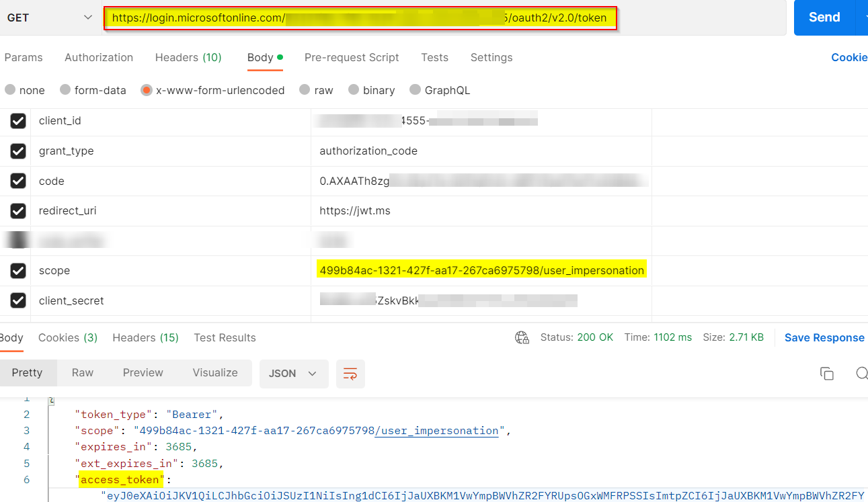Open the response Headers (15) tab

click(145, 337)
